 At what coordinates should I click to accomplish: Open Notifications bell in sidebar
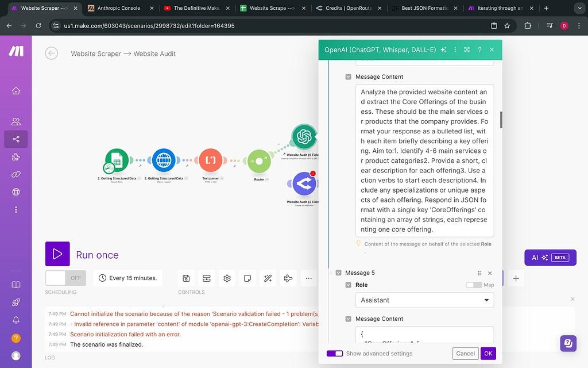coord(16,320)
